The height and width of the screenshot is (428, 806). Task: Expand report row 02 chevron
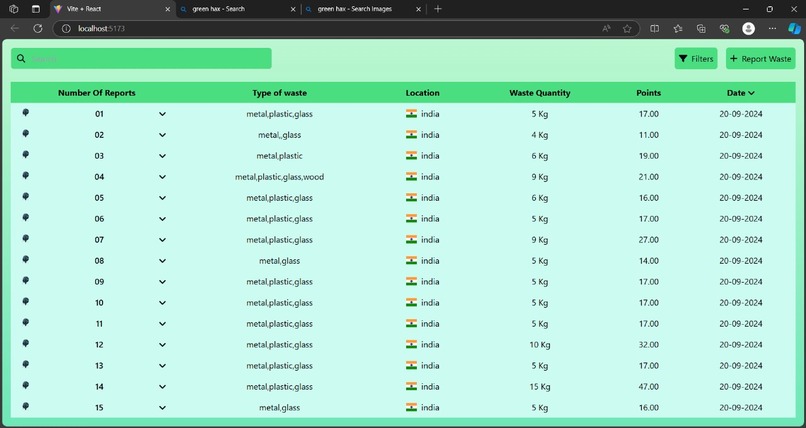coord(162,135)
